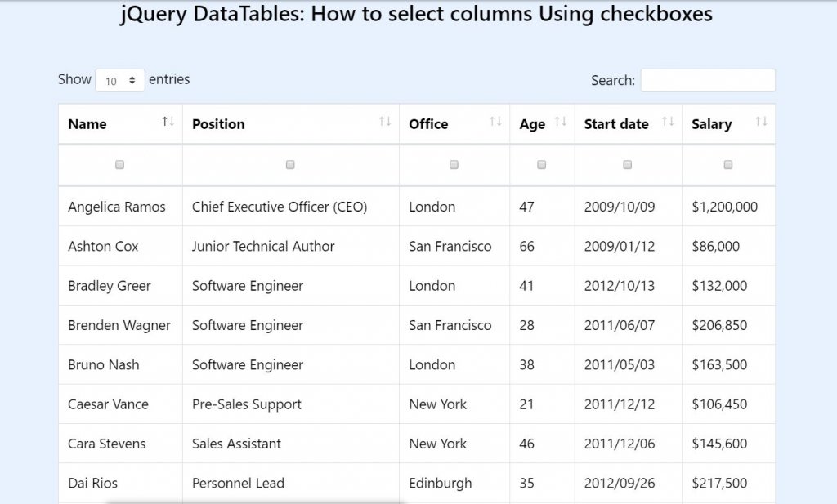Click the sort arrows icon in Name header
The height and width of the screenshot is (504, 837).
(168, 122)
